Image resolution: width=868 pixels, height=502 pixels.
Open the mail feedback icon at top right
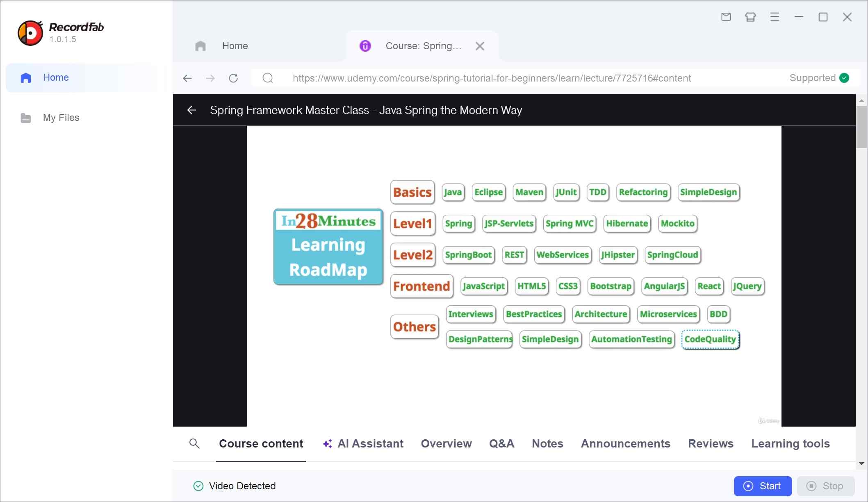pyautogui.click(x=726, y=17)
